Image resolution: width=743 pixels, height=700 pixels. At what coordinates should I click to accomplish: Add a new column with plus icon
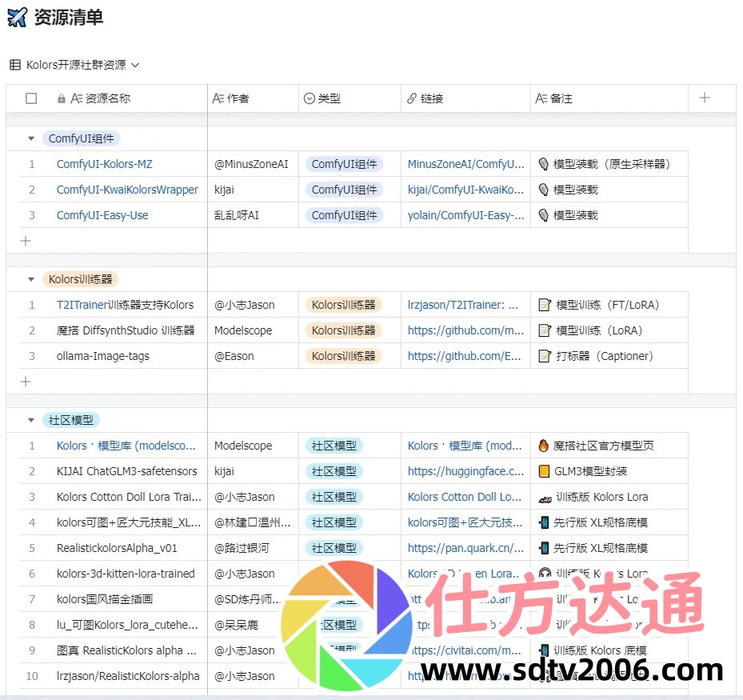[x=705, y=98]
